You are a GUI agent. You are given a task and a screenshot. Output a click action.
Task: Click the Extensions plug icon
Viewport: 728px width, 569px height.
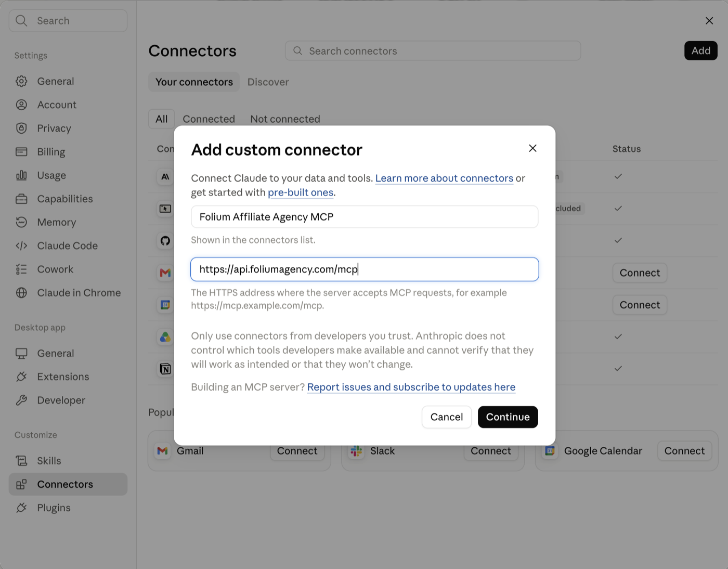pyautogui.click(x=21, y=377)
